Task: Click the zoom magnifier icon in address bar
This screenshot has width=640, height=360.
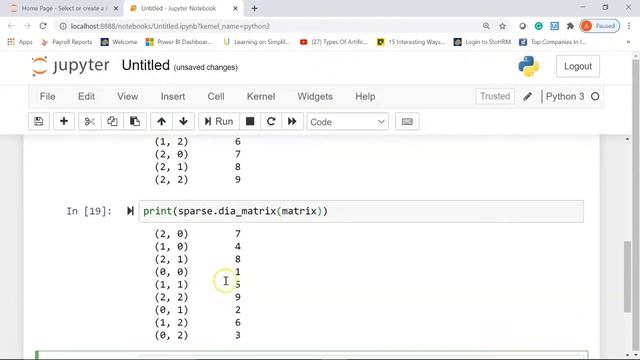Action: pos(486,26)
